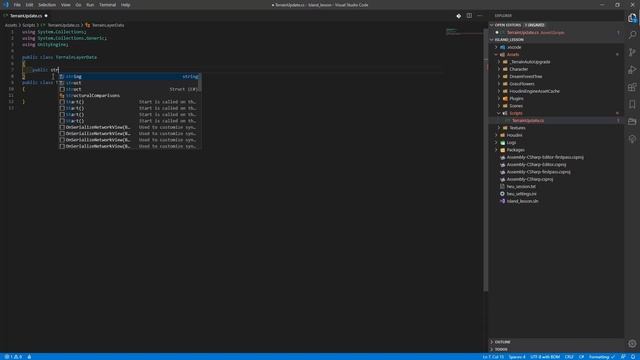640x360 pixels.
Task: Open the Search view icon
Action: point(632,35)
